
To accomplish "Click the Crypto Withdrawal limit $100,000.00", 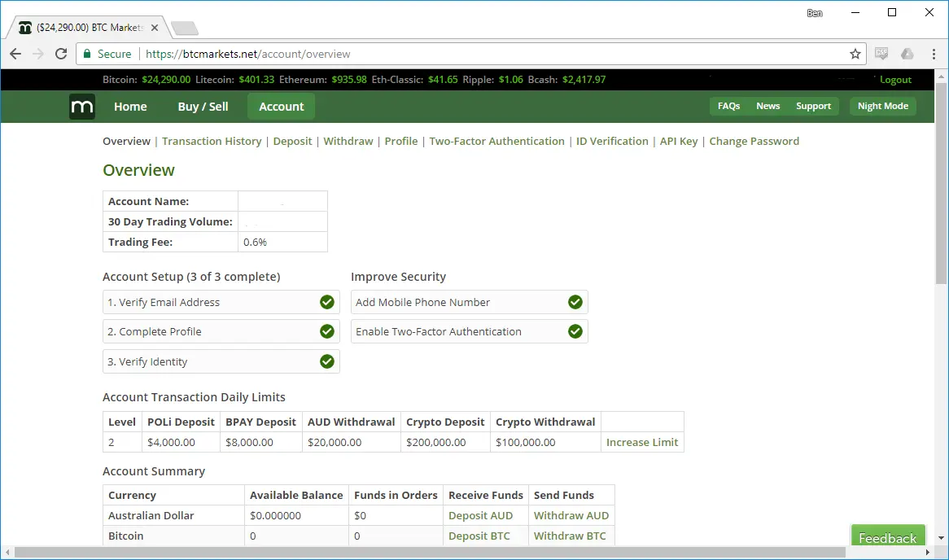I will (525, 443).
